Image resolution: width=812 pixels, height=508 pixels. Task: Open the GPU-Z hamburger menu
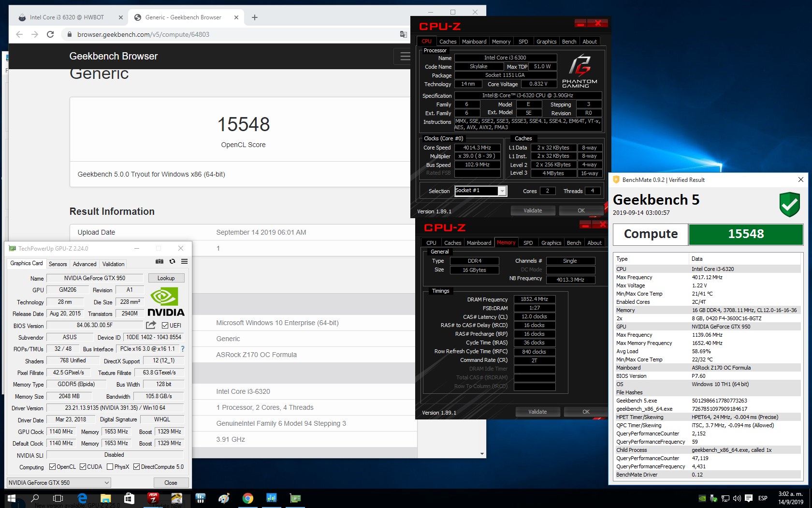184,261
